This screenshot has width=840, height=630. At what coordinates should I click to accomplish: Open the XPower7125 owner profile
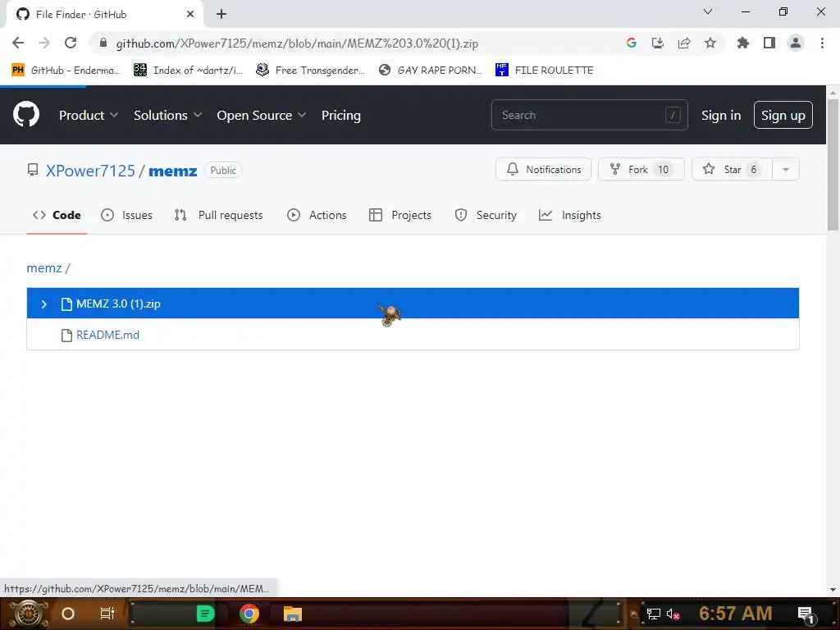pyautogui.click(x=90, y=171)
